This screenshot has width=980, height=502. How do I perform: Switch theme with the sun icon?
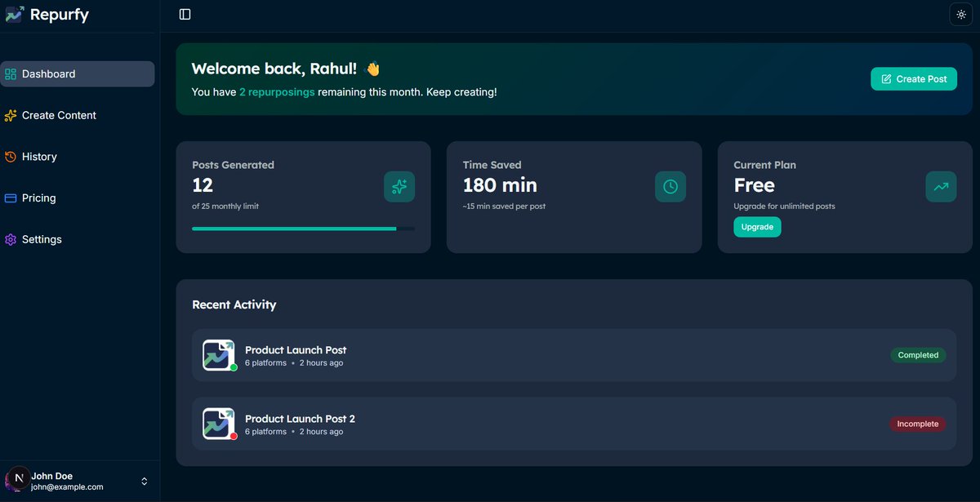click(961, 15)
